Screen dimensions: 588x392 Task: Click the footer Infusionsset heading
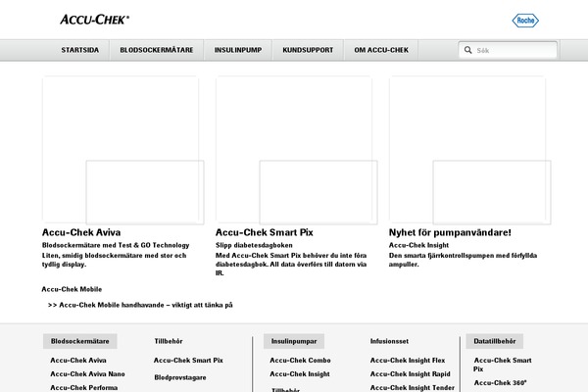pos(389,341)
